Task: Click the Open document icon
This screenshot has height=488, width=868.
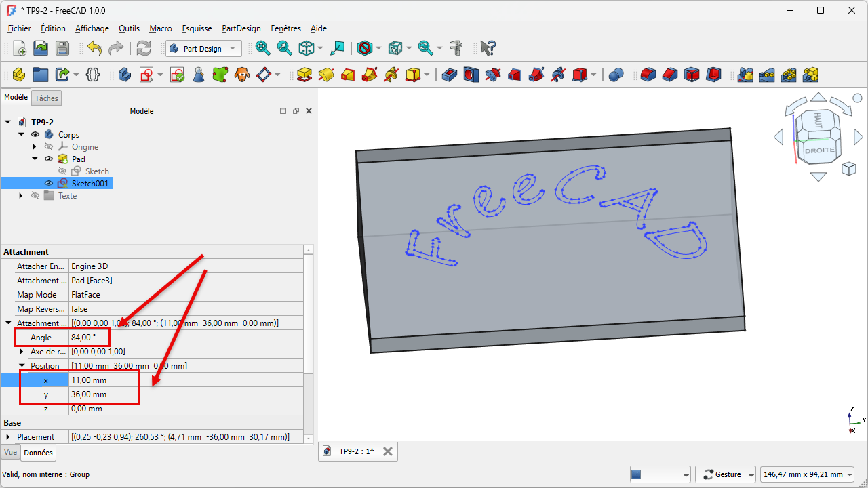Action: click(41, 48)
